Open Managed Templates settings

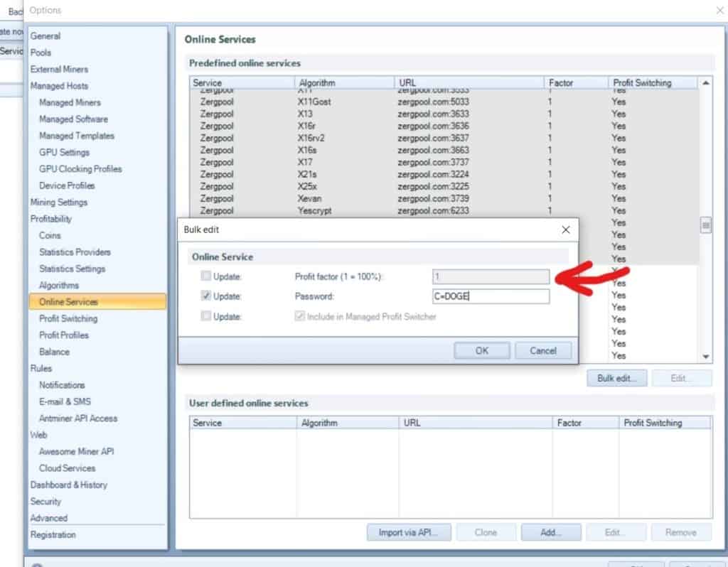[x=77, y=136]
